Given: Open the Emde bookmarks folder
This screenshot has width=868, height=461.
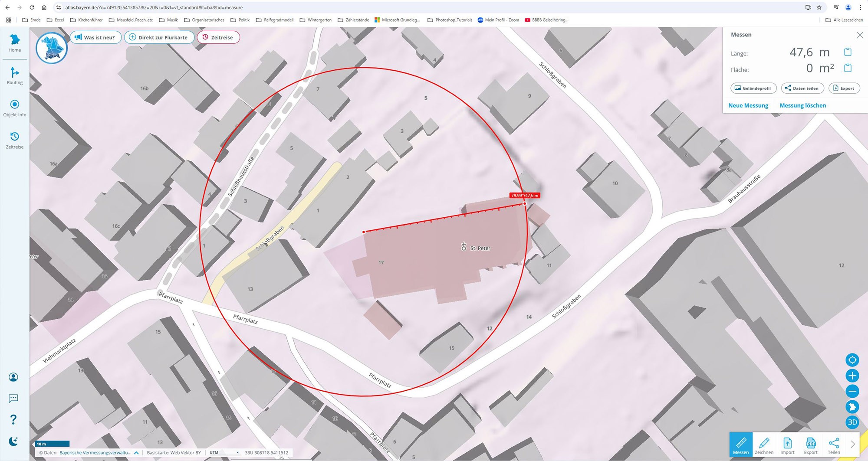Looking at the screenshot, I should (x=31, y=20).
